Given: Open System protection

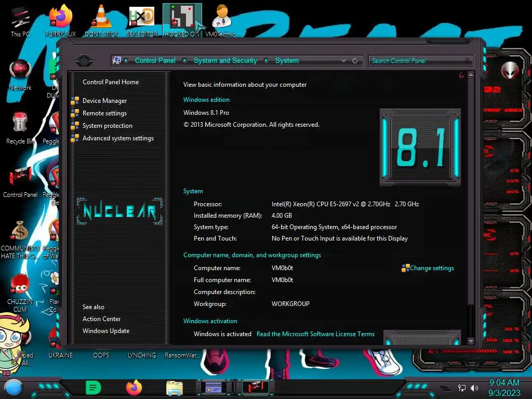Looking at the screenshot, I should point(107,126).
